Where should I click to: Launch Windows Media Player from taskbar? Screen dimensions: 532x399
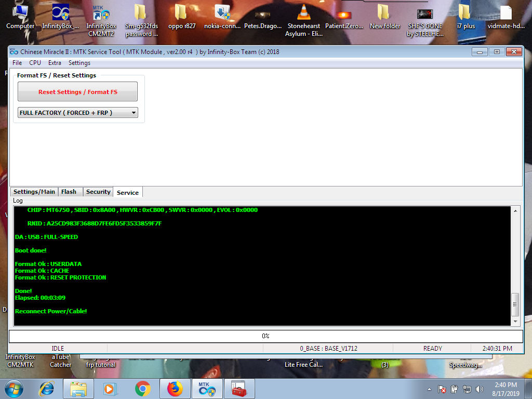pos(110,389)
